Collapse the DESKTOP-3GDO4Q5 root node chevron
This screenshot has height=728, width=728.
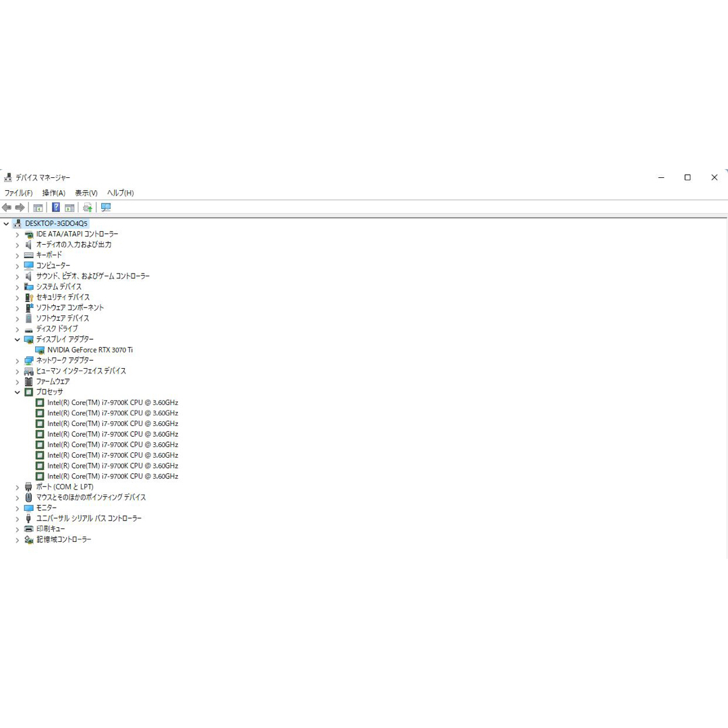[x=6, y=224]
